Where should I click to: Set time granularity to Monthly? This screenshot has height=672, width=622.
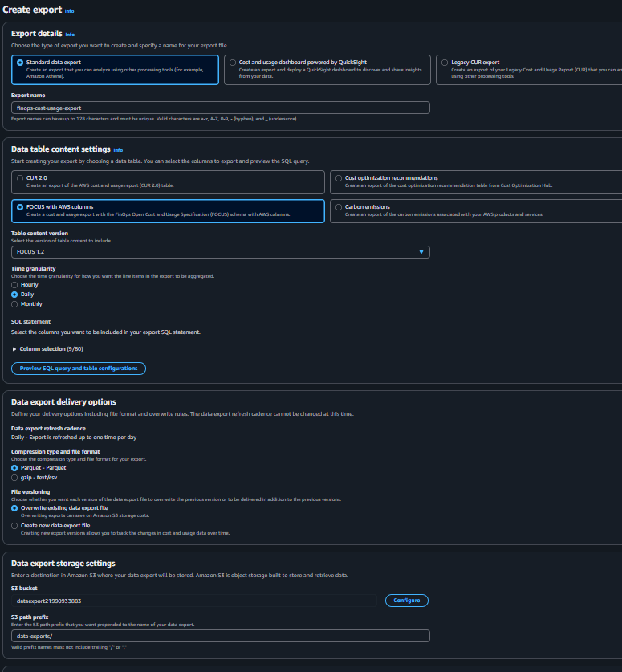pyautogui.click(x=14, y=304)
